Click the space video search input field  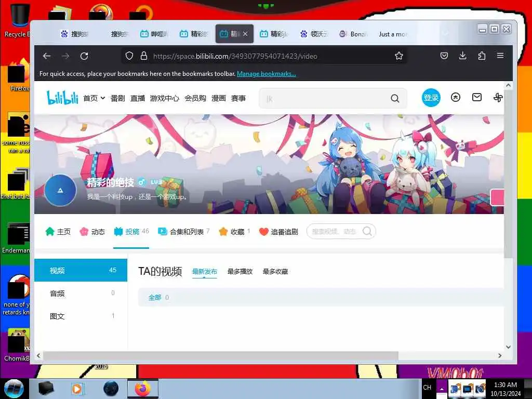[334, 231]
